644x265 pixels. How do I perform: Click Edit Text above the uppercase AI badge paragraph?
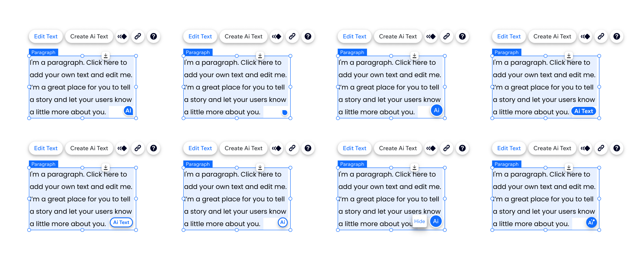[x=46, y=37]
